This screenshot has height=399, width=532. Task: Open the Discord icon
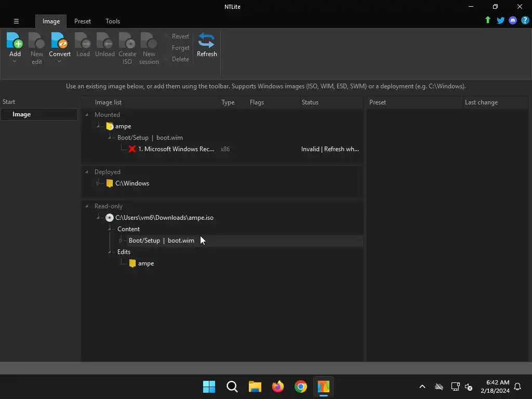click(x=513, y=20)
